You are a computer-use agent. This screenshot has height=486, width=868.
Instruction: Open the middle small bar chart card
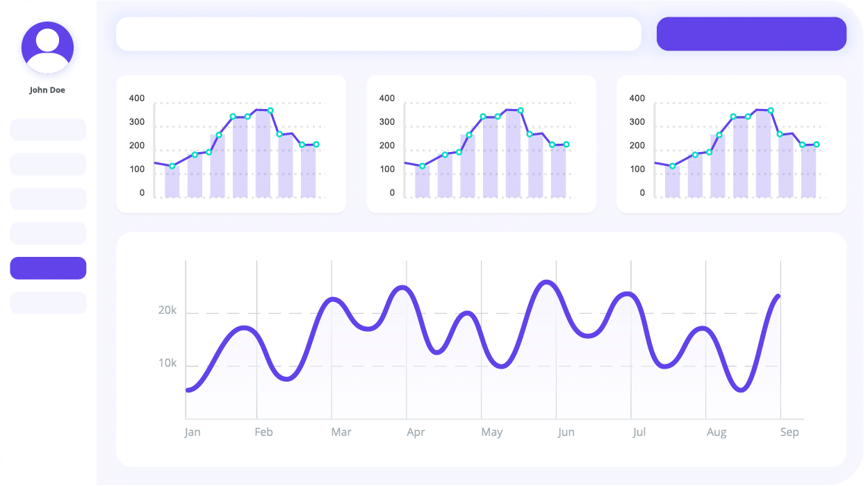click(x=481, y=144)
